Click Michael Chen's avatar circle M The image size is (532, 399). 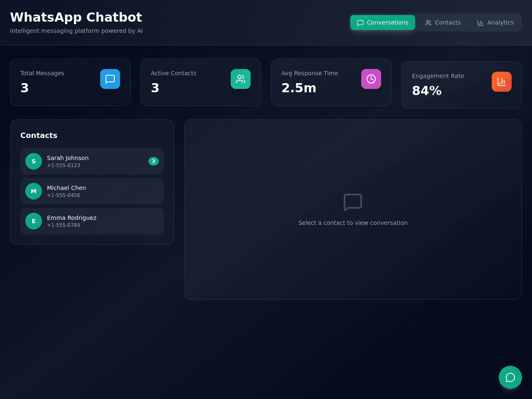pyautogui.click(x=34, y=191)
